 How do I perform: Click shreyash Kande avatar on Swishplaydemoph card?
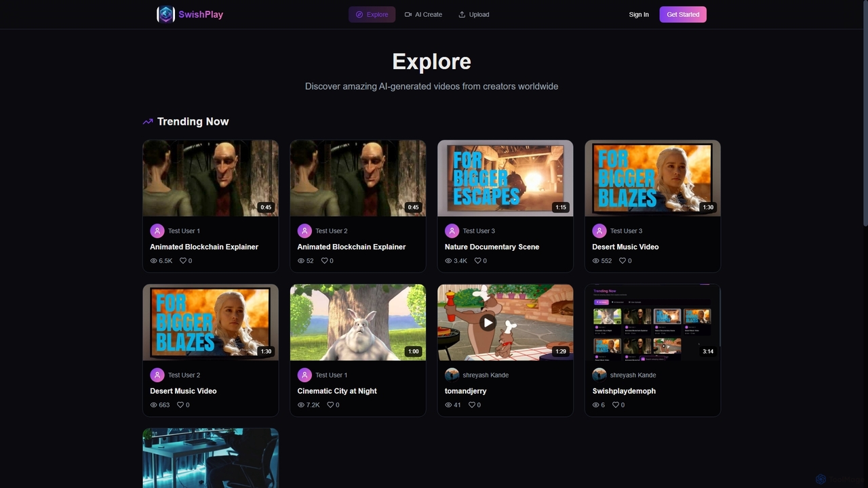click(x=599, y=375)
